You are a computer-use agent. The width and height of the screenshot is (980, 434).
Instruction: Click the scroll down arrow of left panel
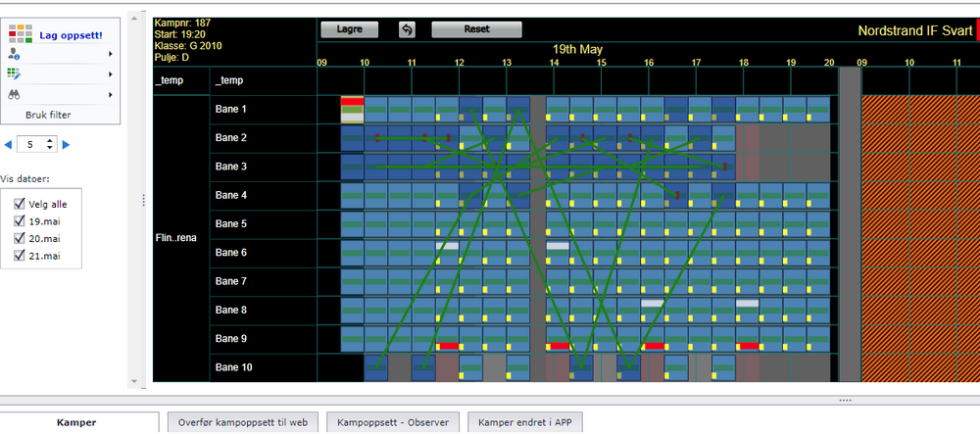tap(133, 381)
